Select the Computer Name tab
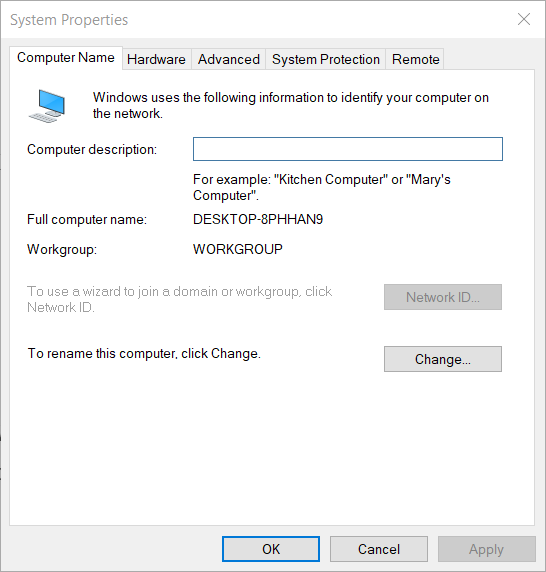This screenshot has width=546, height=572. coord(66,58)
